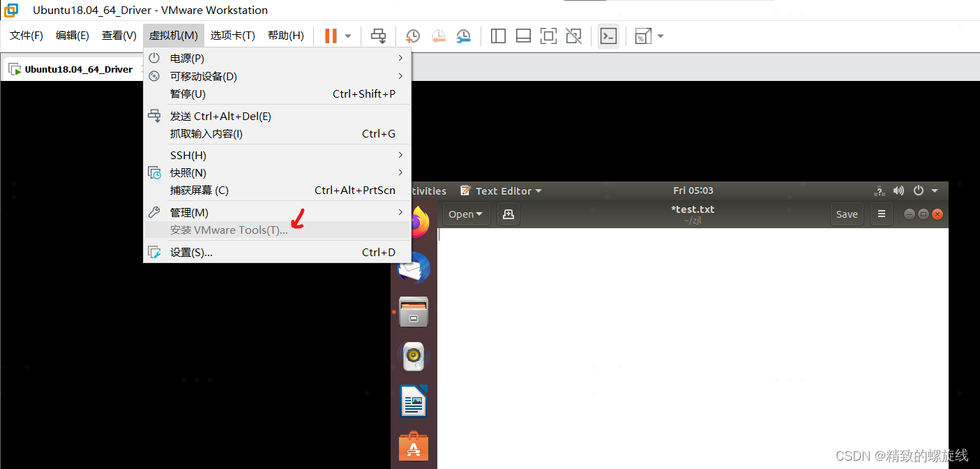Create a new document in Text Editor
The height and width of the screenshot is (469, 980).
point(508,214)
